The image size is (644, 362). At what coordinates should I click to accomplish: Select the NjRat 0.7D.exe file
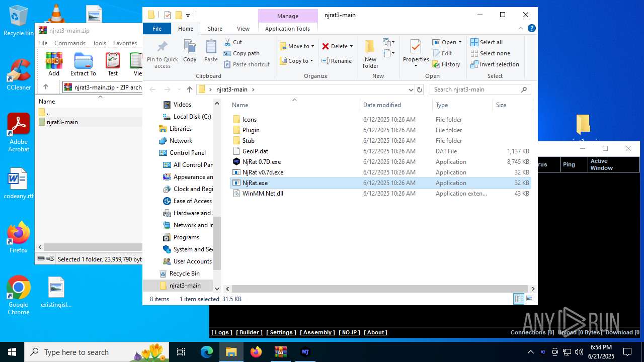point(380,162)
